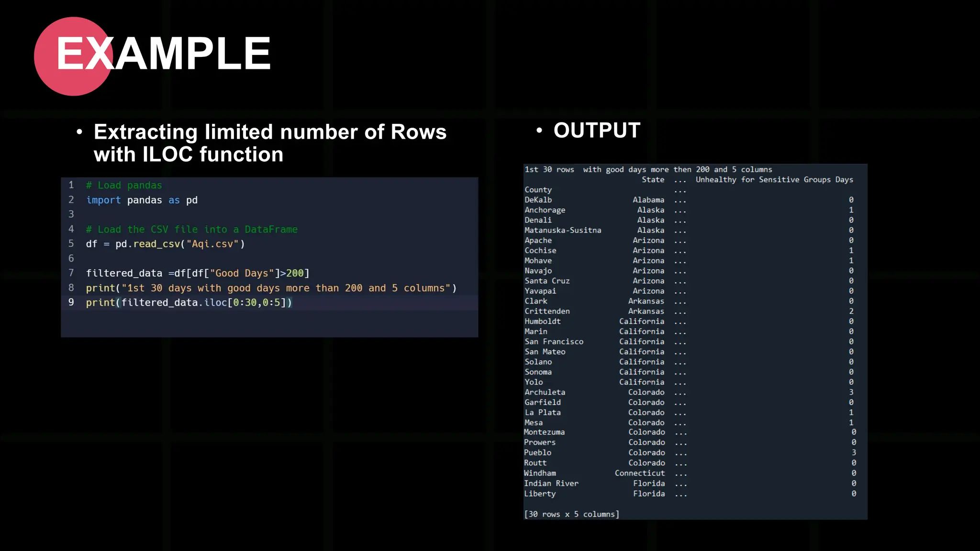
Task: Click the 'Indian River' row in the output
Action: tap(551, 483)
